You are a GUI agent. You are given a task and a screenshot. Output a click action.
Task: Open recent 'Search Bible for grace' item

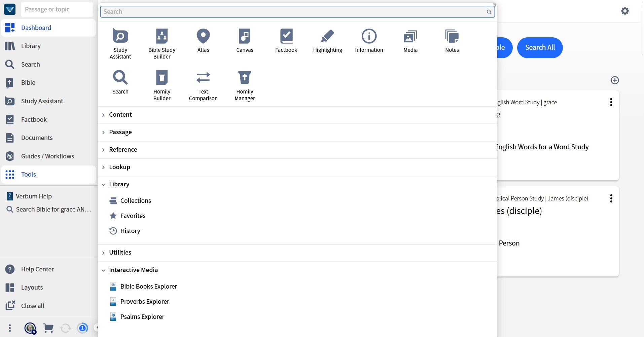click(48, 209)
